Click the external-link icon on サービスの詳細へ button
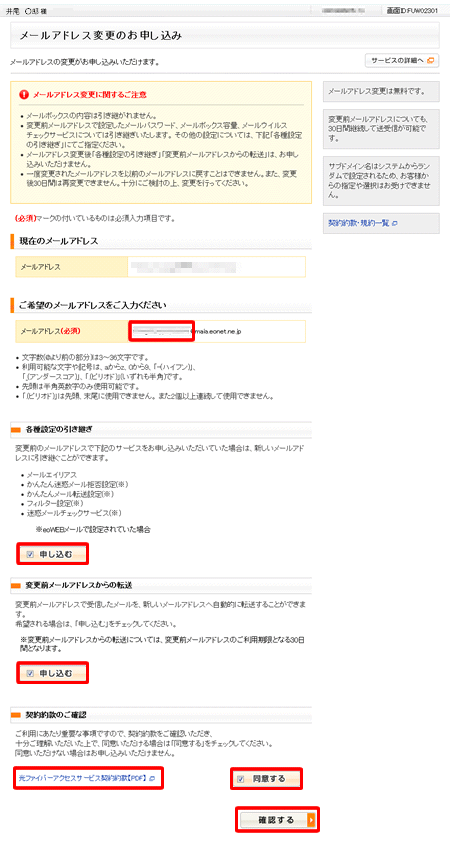This screenshot has width=450, height=843. (430, 61)
